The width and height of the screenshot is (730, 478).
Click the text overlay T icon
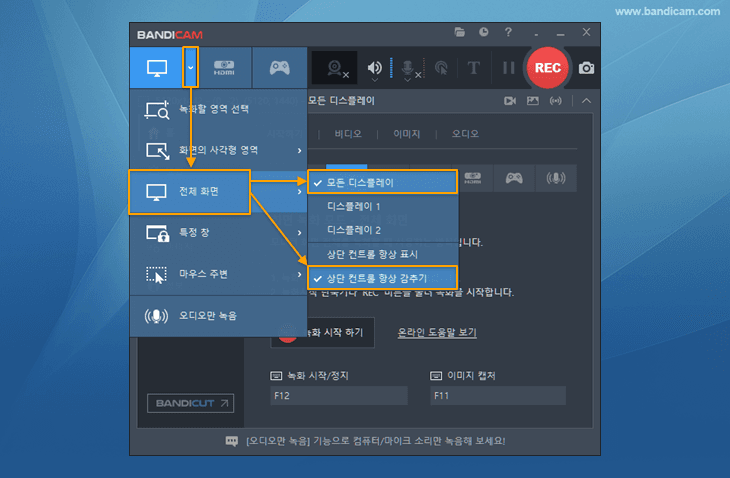[x=473, y=68]
